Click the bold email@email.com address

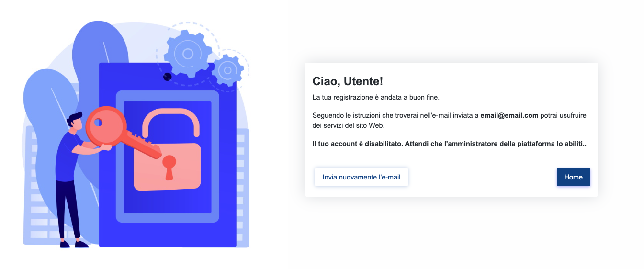coord(509,115)
